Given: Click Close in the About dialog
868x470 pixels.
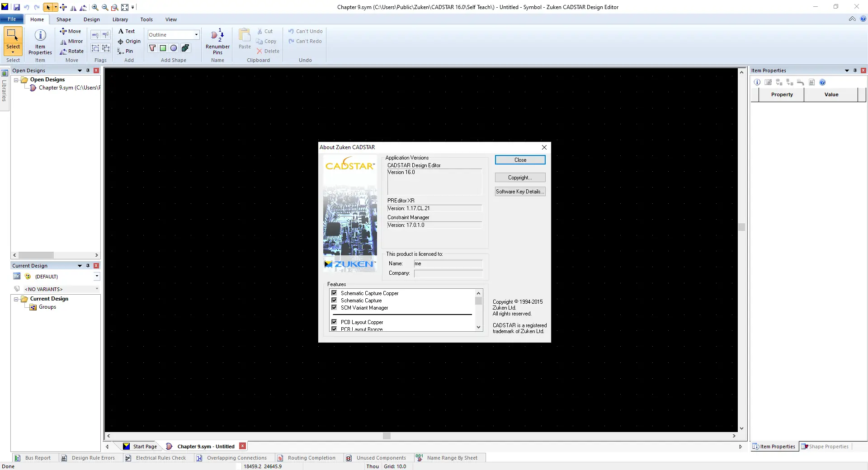Looking at the screenshot, I should coord(520,160).
